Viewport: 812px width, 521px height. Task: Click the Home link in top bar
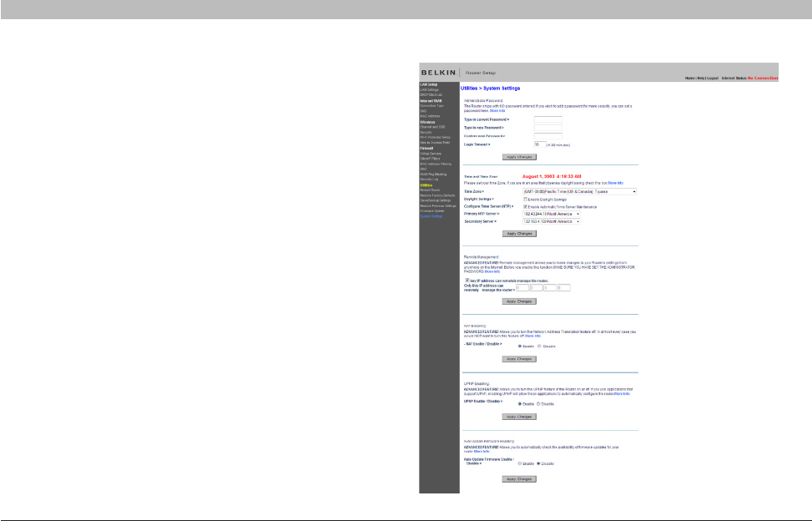coord(689,78)
